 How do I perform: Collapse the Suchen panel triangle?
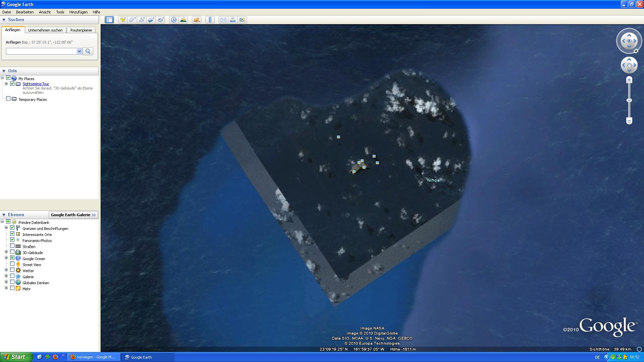point(4,20)
